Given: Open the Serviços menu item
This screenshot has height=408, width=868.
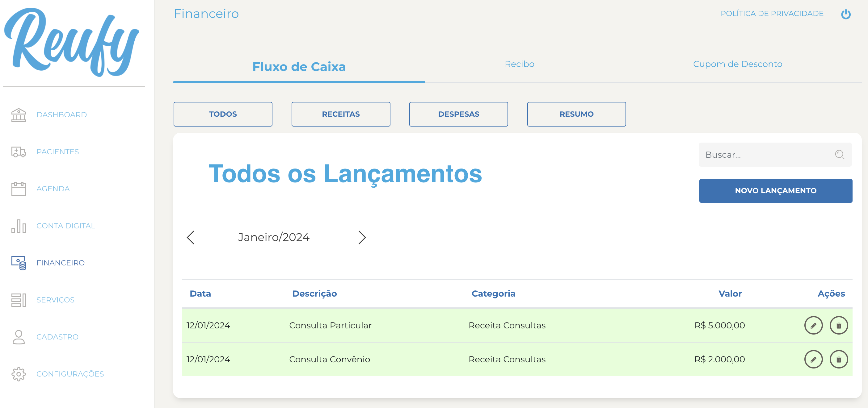Looking at the screenshot, I should (x=55, y=300).
